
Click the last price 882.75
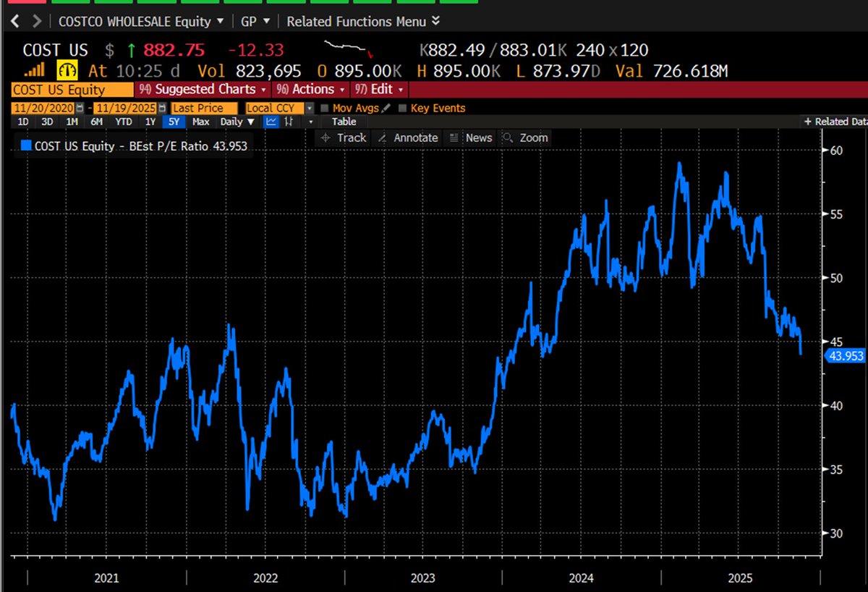point(174,50)
